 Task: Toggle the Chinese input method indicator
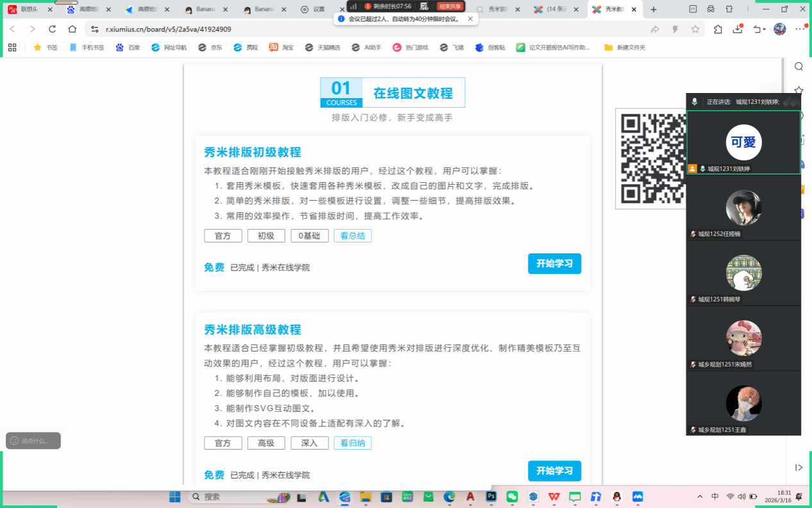715,496
